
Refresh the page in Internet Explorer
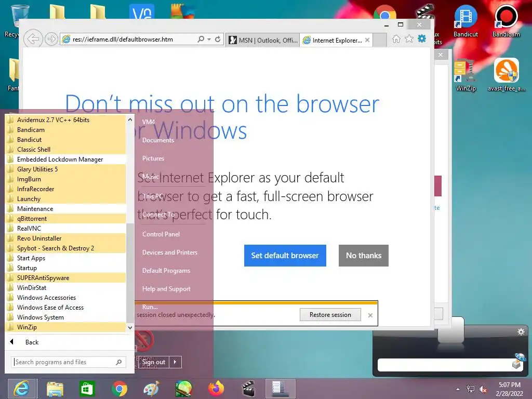pyautogui.click(x=218, y=39)
